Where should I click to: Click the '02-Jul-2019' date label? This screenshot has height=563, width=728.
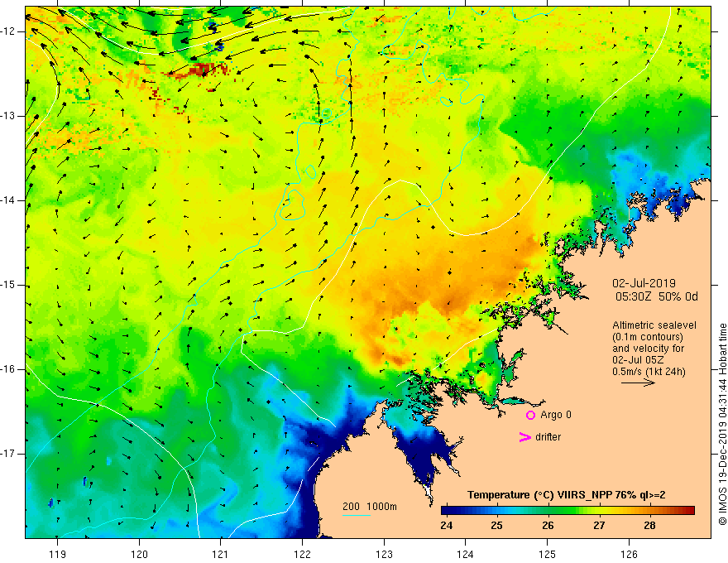[644, 283]
